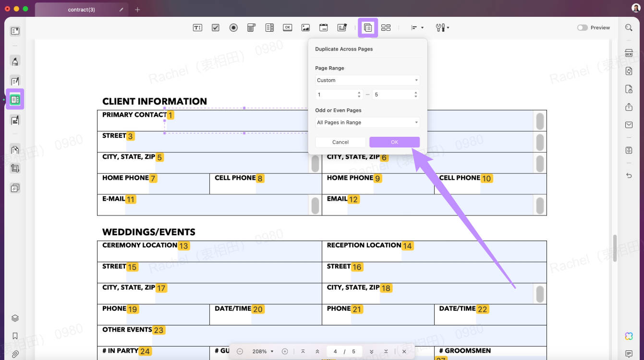Select the Text Field form tool
The height and width of the screenshot is (360, 644).
tap(197, 28)
